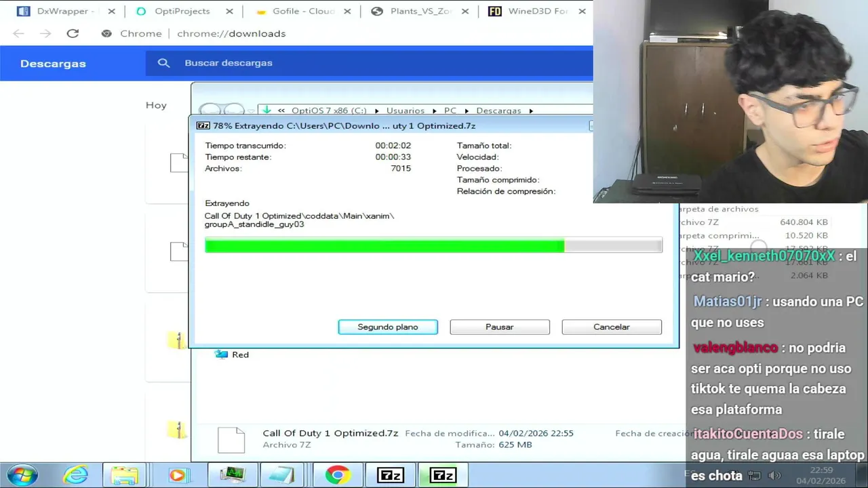This screenshot has height=488, width=868.
Task: Click the Call Of Duty 1 Optimized.7z filename
Action: (x=330, y=433)
